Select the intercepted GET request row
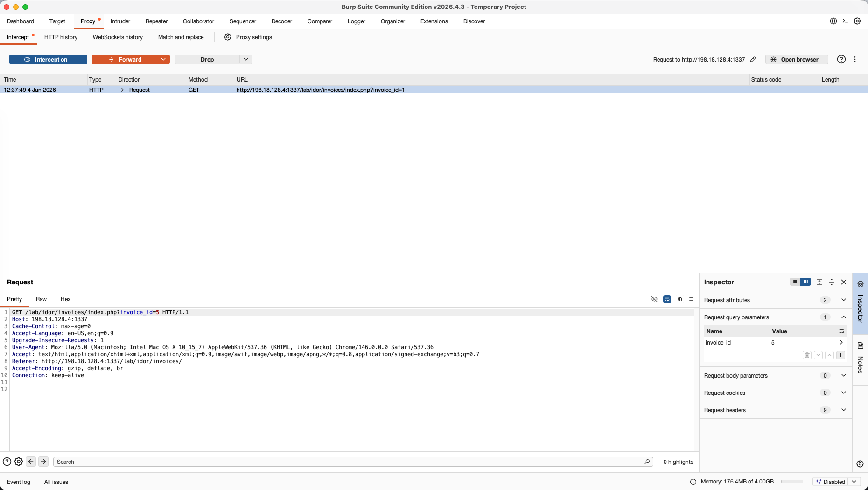 coord(434,90)
